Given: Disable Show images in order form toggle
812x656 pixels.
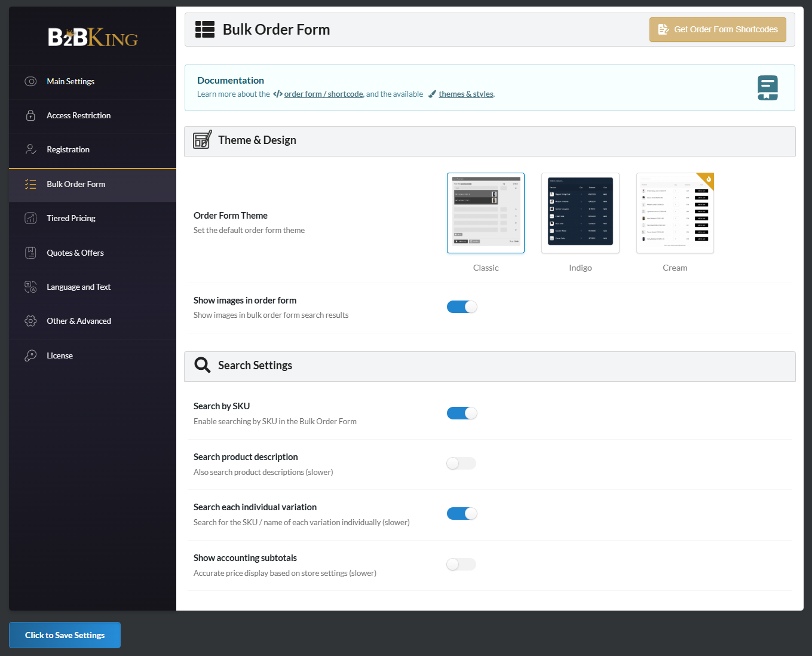Looking at the screenshot, I should click(462, 307).
